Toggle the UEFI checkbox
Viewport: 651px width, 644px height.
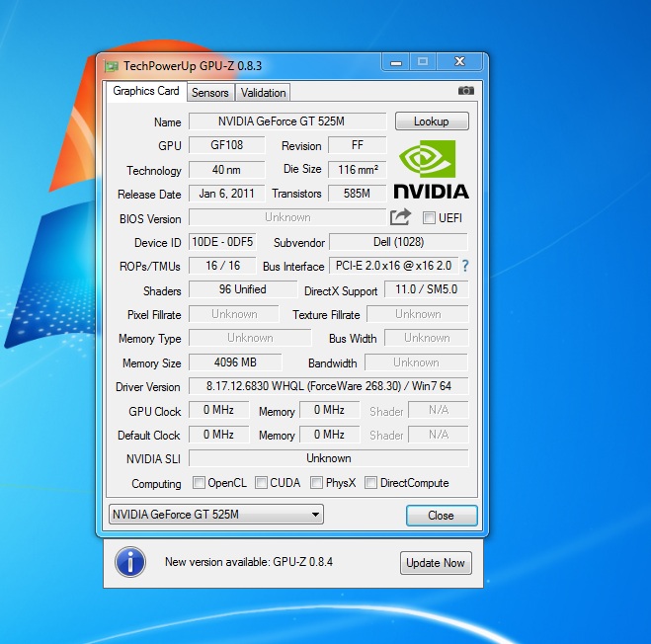point(429,217)
